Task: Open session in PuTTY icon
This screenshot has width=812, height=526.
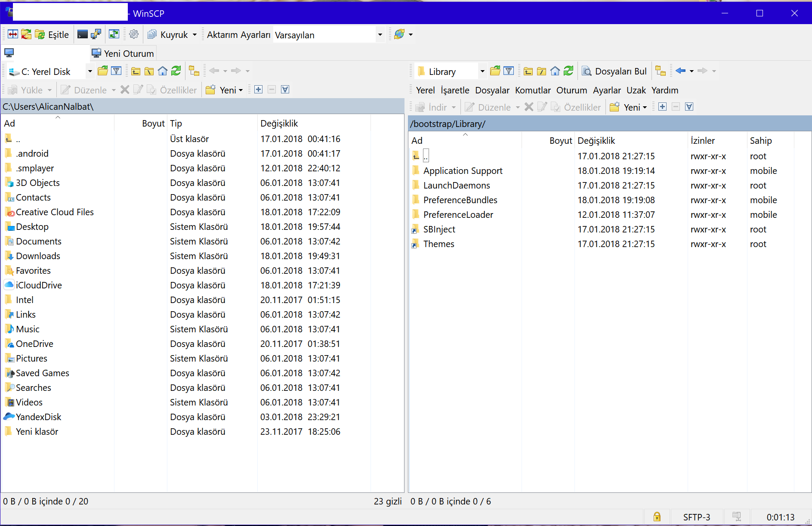Action: (96, 34)
